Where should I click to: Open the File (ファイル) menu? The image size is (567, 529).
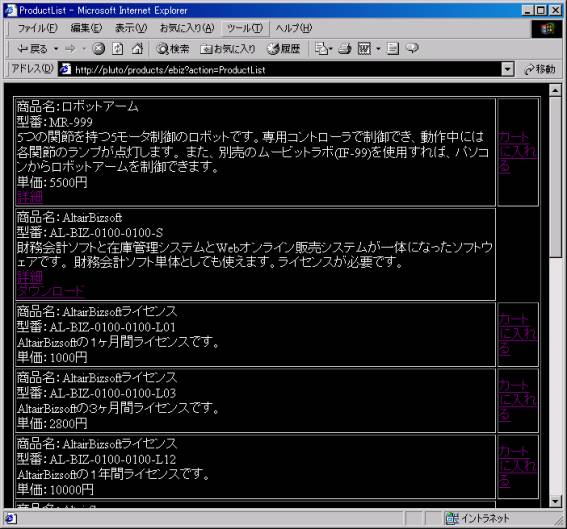pyautogui.click(x=37, y=28)
